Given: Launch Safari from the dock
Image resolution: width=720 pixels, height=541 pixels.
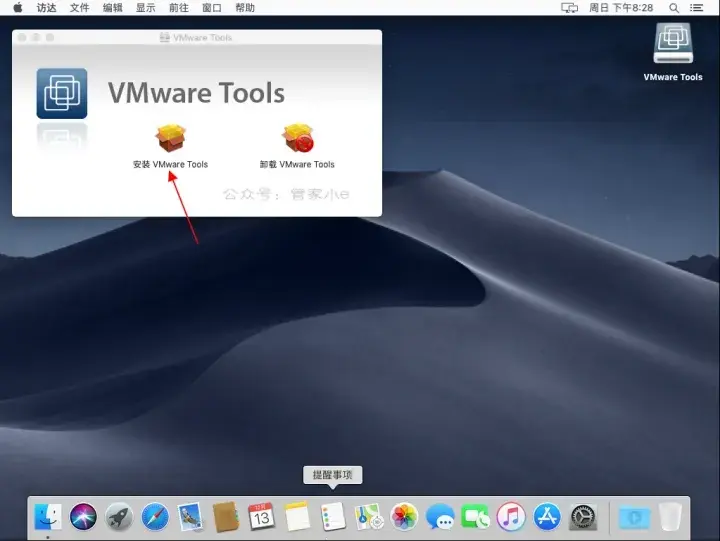Looking at the screenshot, I should coord(155,517).
